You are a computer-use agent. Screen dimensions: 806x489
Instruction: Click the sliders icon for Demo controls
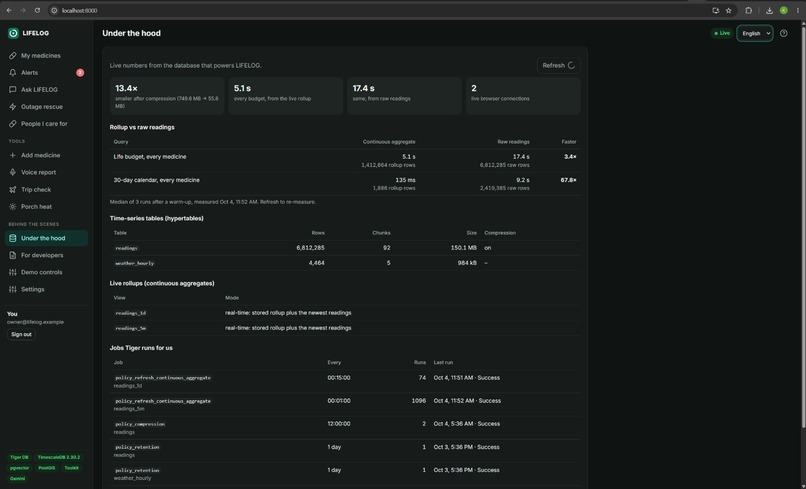tap(12, 272)
